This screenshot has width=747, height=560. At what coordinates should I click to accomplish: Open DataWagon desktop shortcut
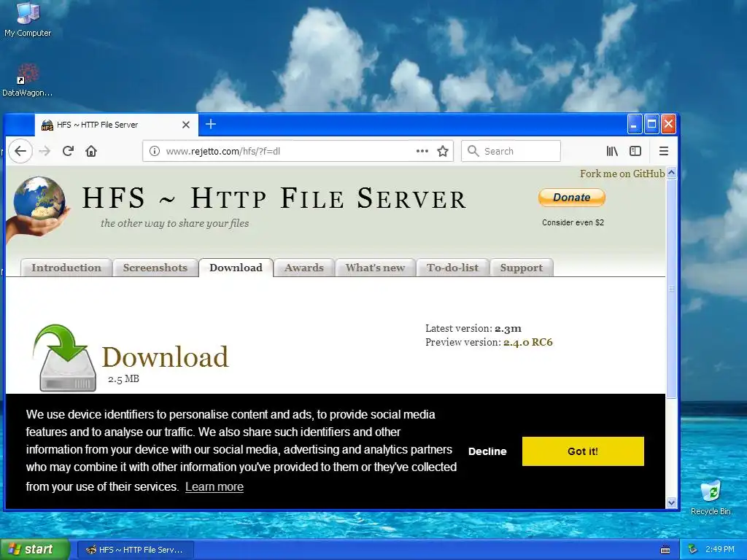point(27,80)
